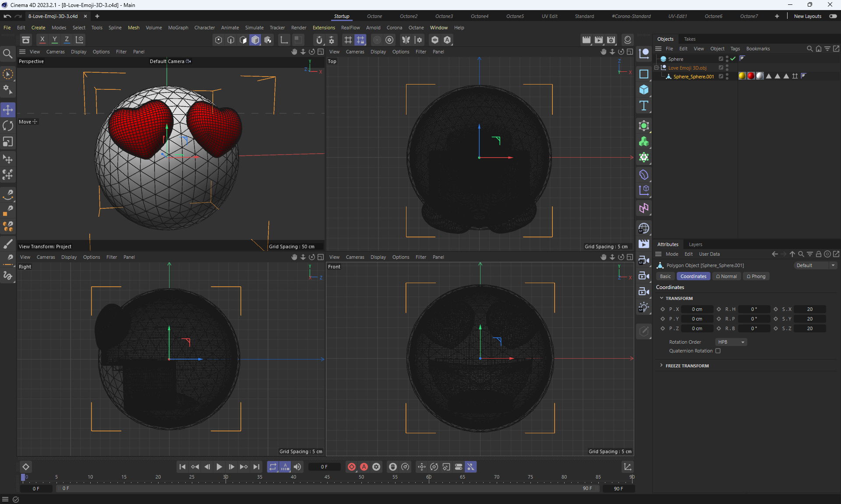
Task: Click the Coordinates attribute button
Action: click(693, 276)
